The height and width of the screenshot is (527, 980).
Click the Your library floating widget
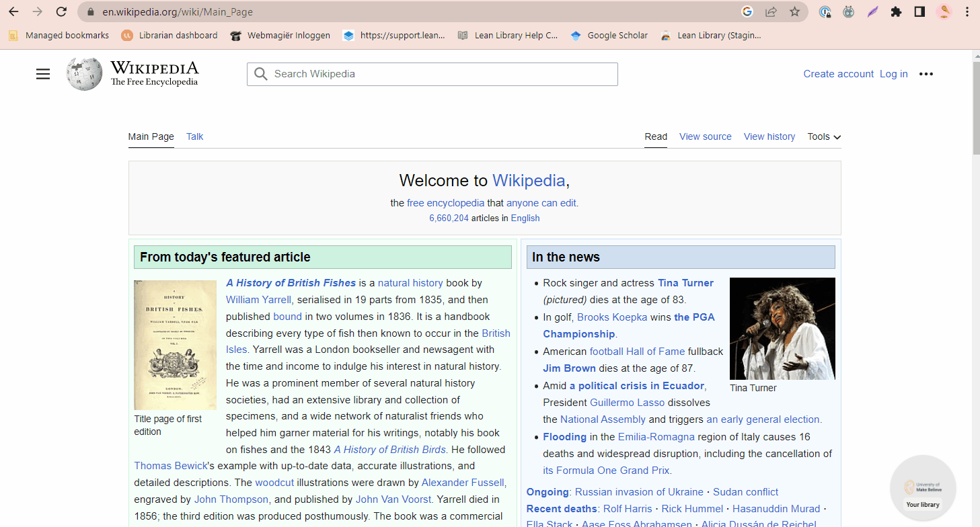pyautogui.click(x=923, y=489)
